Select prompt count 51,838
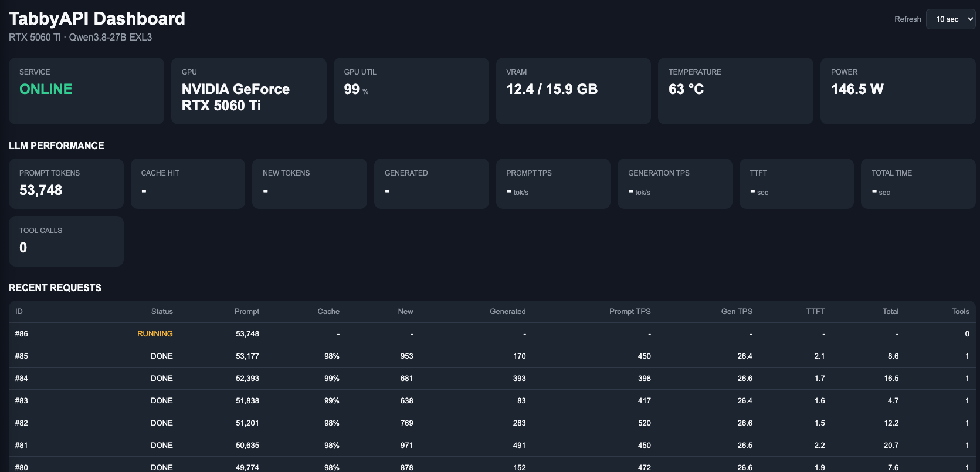This screenshot has height=472, width=980. (x=247, y=401)
